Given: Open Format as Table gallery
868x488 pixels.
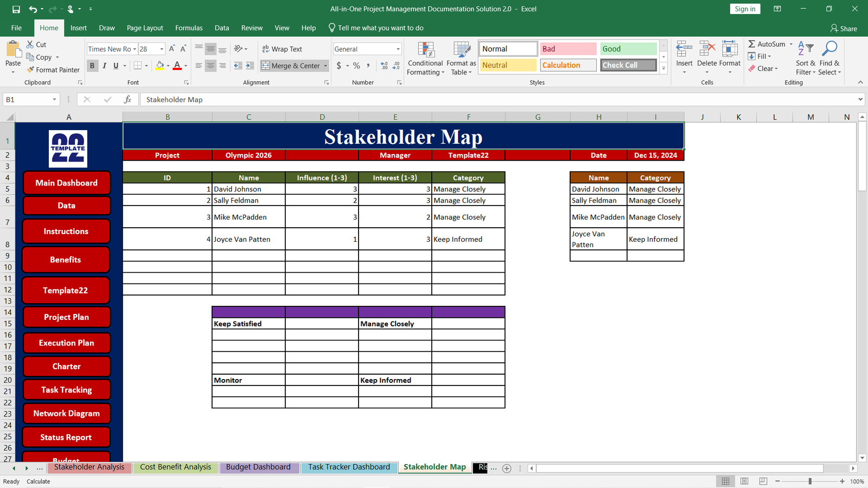Looking at the screenshot, I should [x=461, y=58].
